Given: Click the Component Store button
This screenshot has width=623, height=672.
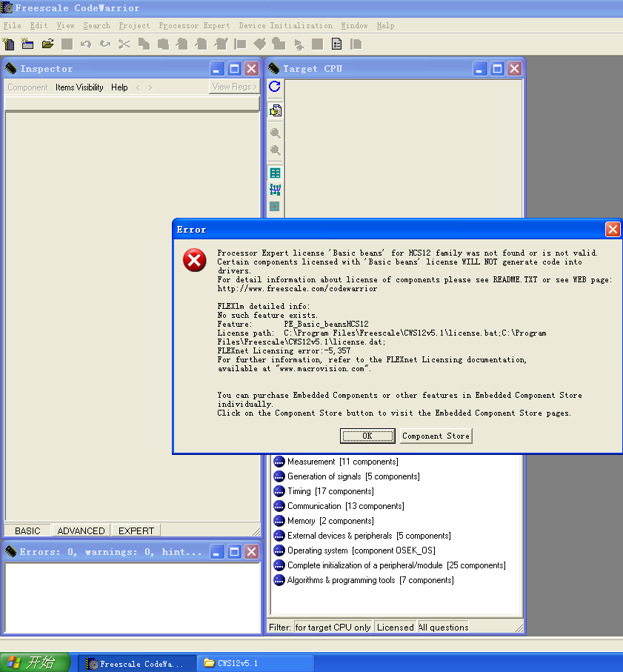Looking at the screenshot, I should [x=436, y=436].
